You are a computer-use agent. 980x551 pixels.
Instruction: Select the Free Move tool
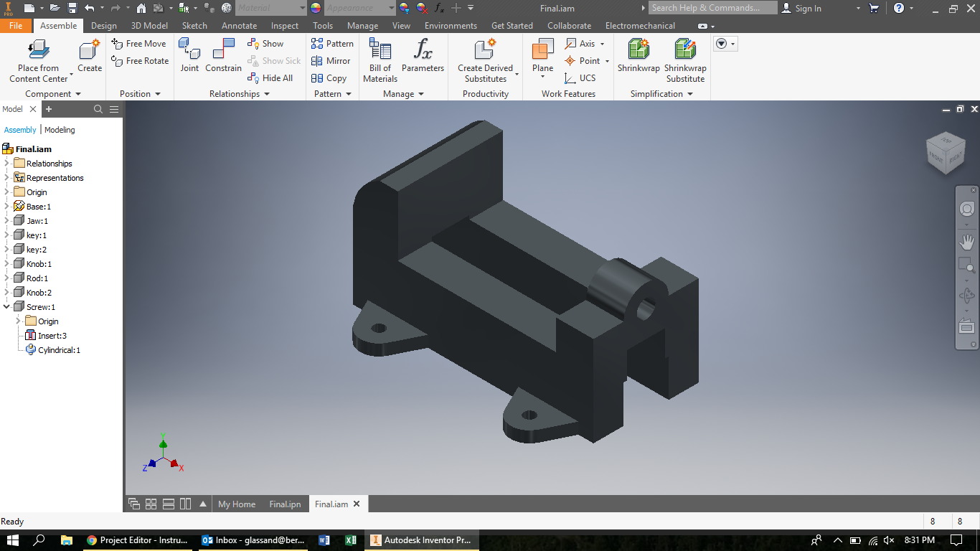pos(139,44)
